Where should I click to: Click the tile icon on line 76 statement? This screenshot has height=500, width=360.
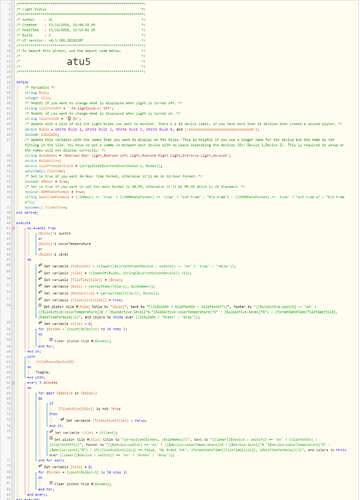coord(51,438)
